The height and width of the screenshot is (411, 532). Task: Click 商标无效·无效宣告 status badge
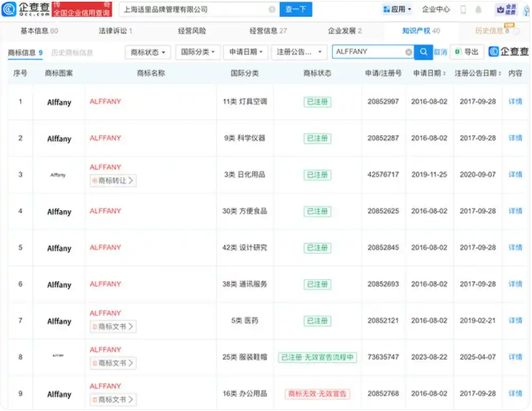pyautogui.click(x=317, y=393)
